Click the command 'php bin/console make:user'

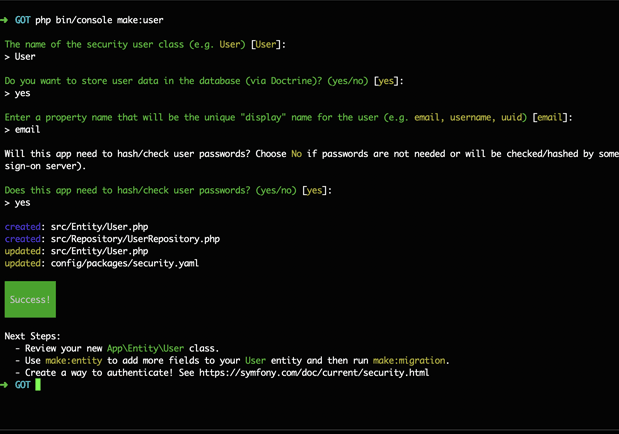(99, 20)
